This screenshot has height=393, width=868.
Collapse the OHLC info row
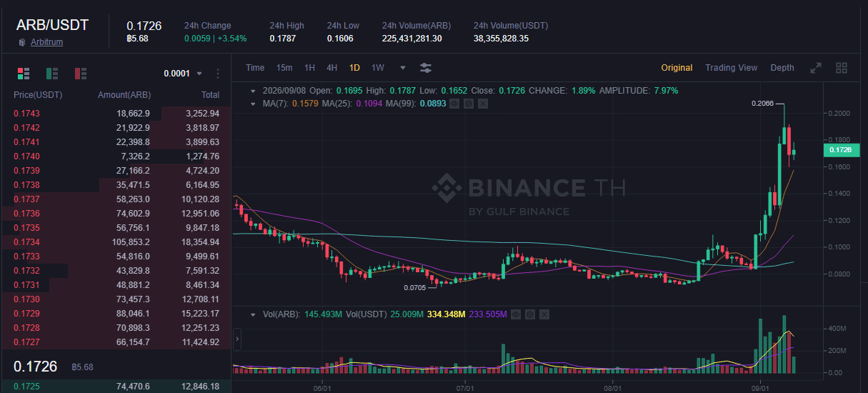click(252, 91)
